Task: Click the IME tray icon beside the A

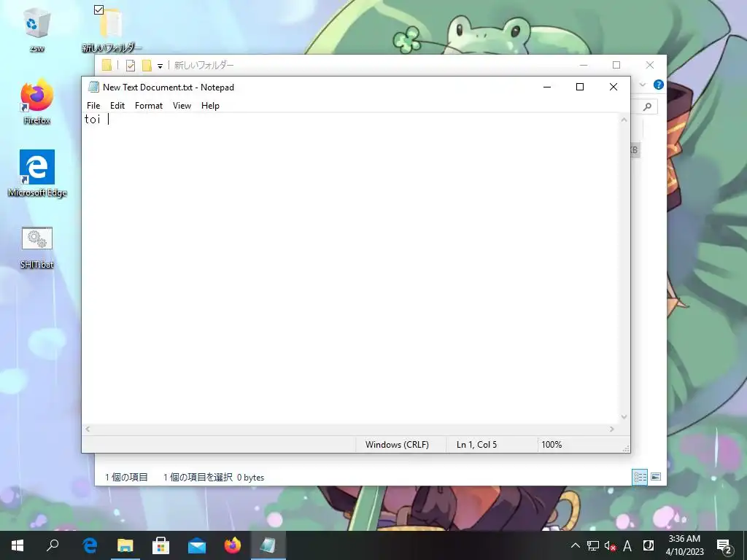Action: [x=648, y=545]
